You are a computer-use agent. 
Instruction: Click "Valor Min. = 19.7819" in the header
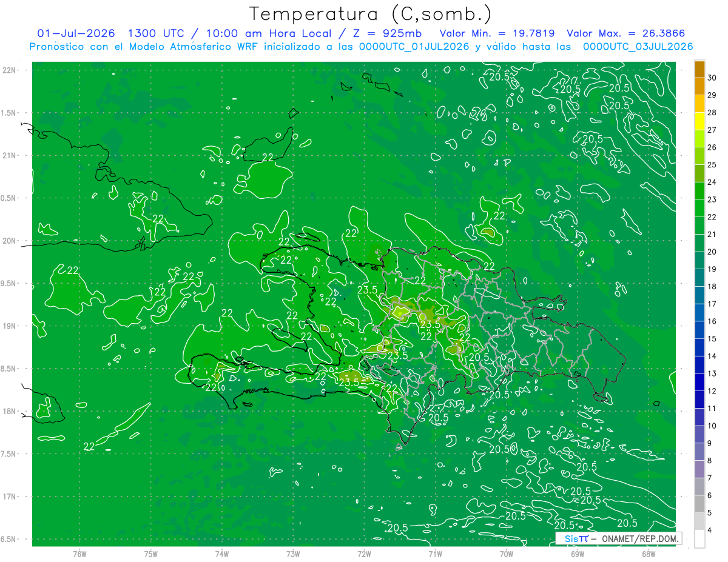(496, 33)
